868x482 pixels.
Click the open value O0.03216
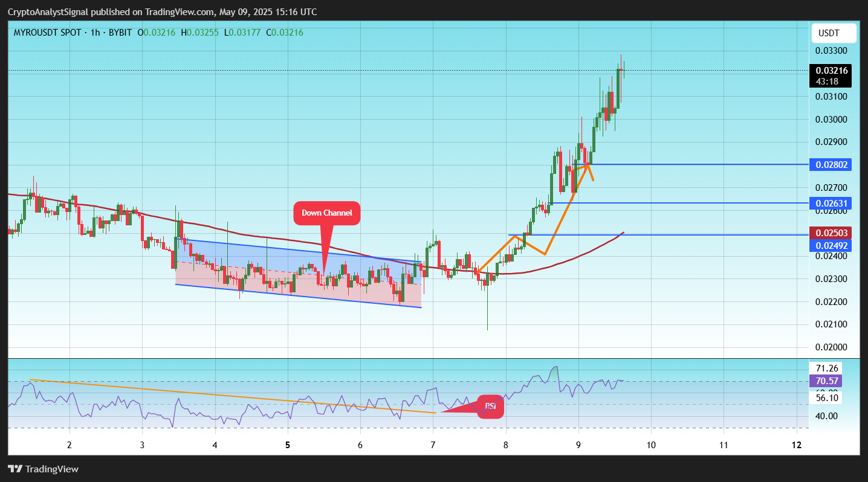156,32
